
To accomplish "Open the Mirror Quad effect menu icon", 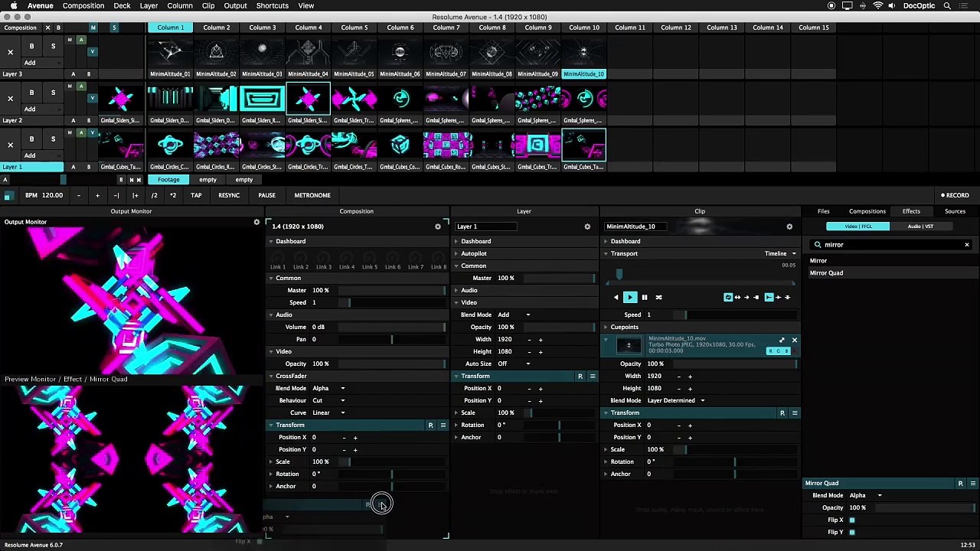I will point(972,483).
